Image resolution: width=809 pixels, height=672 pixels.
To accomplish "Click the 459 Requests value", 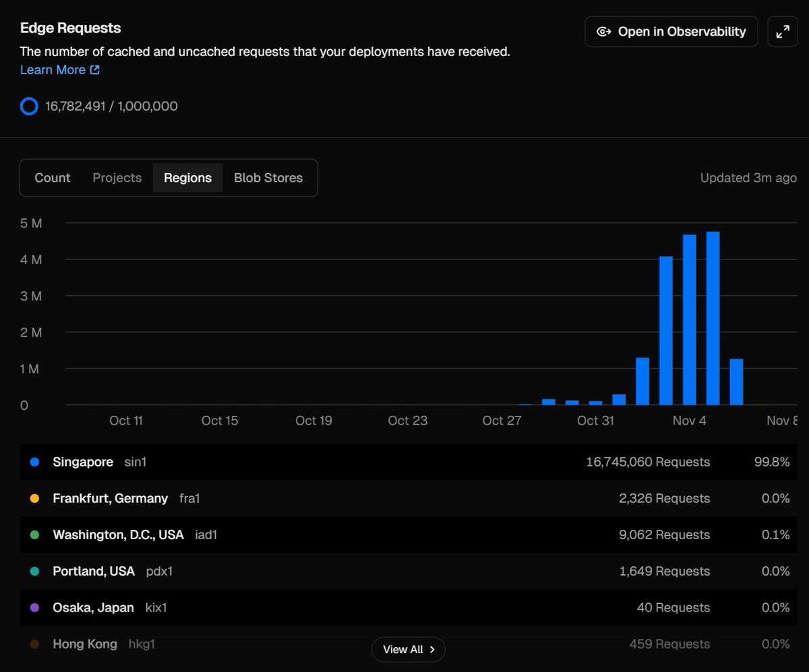I will pyautogui.click(x=669, y=644).
